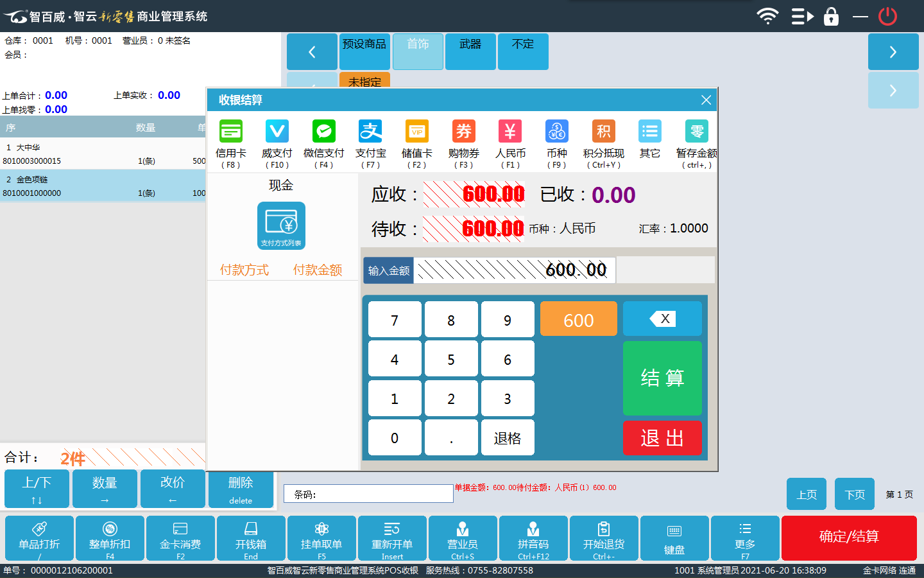
Task: Open the 积分抵现 points redemption icon
Action: pos(603,132)
